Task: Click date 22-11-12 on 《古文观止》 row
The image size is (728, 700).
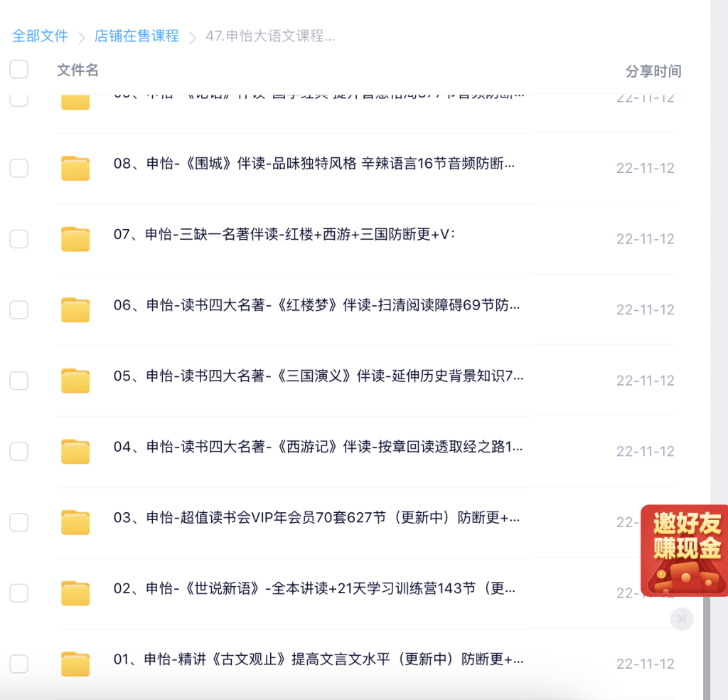Action: pyautogui.click(x=646, y=664)
